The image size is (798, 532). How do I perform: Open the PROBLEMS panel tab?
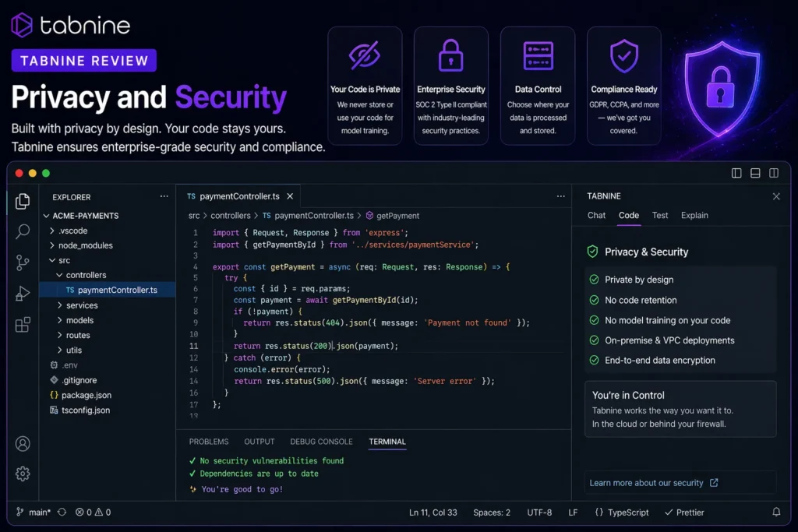click(209, 442)
